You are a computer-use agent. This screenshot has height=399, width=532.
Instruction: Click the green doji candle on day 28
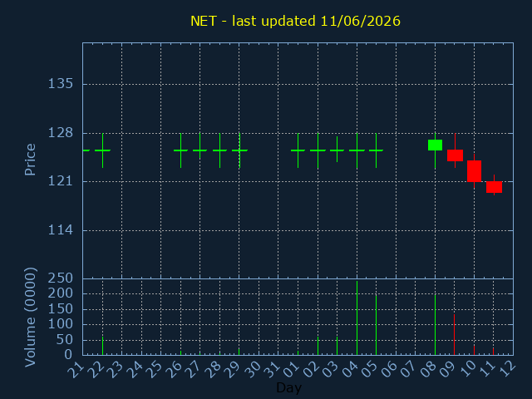point(219,150)
